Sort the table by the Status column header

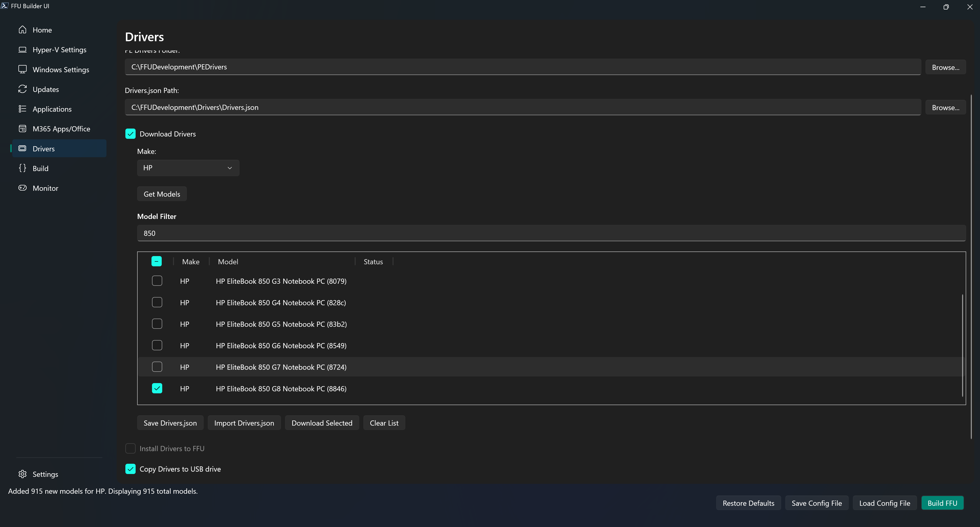point(373,262)
